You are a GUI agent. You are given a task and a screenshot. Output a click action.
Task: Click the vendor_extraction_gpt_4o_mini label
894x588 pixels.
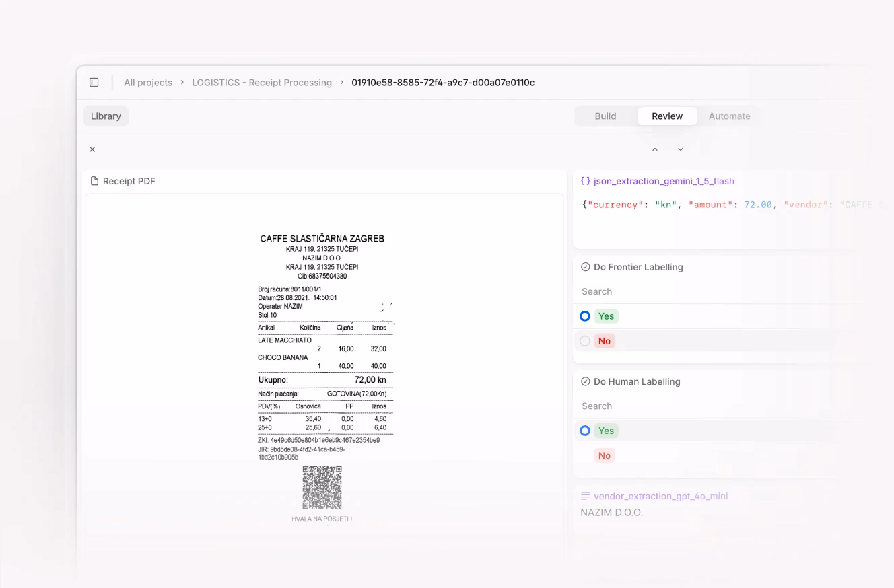click(660, 496)
